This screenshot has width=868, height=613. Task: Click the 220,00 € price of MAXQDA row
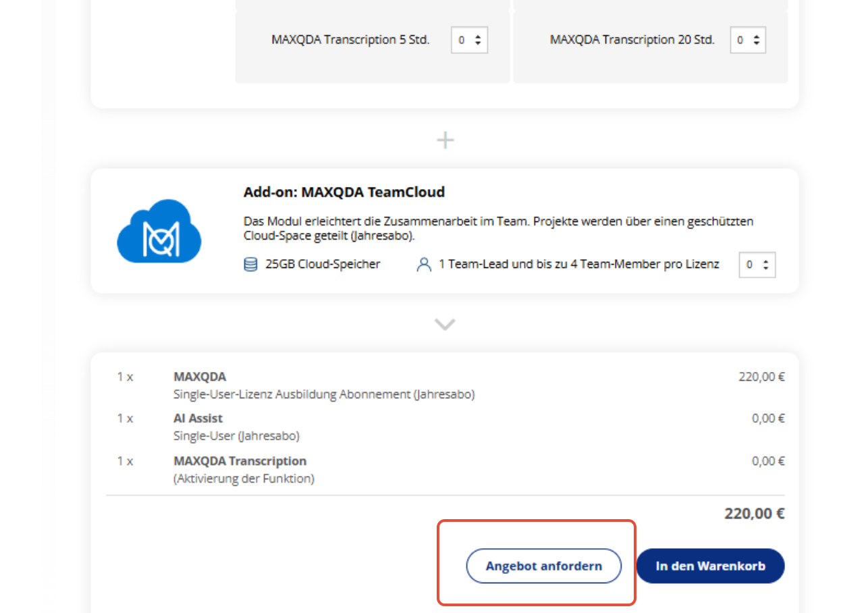pyautogui.click(x=761, y=377)
